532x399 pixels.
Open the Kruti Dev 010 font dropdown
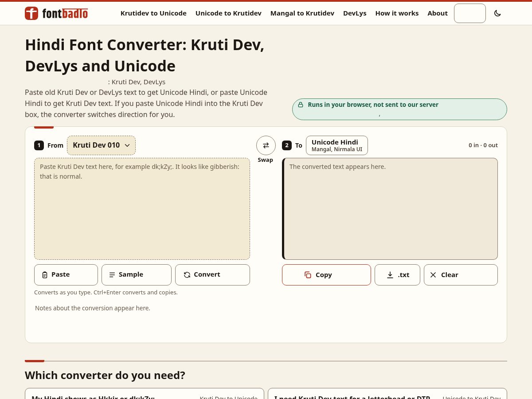click(x=101, y=145)
